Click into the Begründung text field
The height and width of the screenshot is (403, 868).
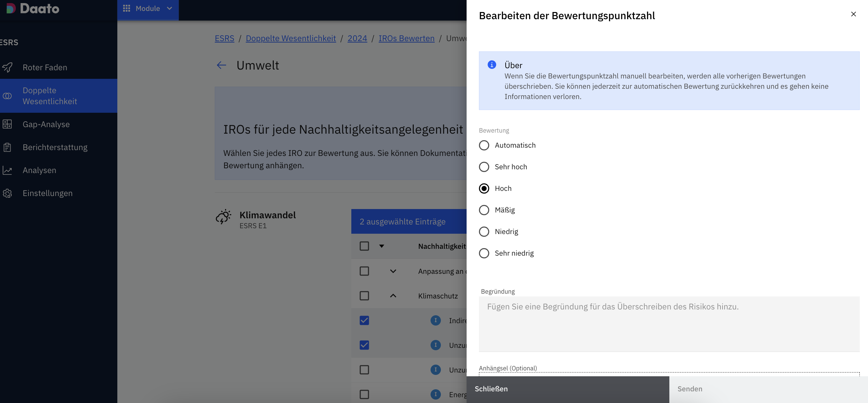[669, 323]
